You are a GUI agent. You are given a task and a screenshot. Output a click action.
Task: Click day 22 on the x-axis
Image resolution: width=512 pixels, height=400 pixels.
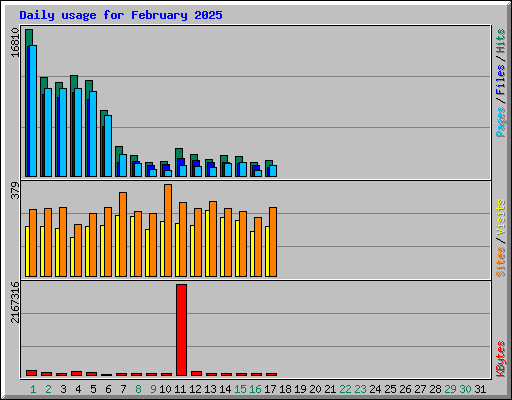345,389
